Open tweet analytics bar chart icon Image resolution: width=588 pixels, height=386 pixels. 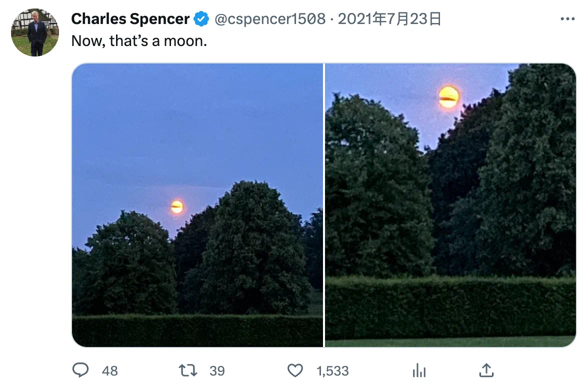coord(419,370)
